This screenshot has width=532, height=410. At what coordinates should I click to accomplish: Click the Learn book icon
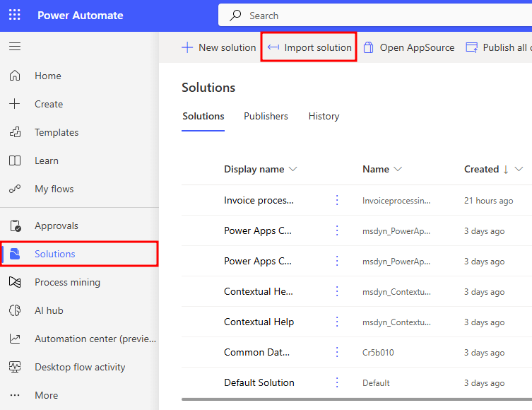coord(15,160)
